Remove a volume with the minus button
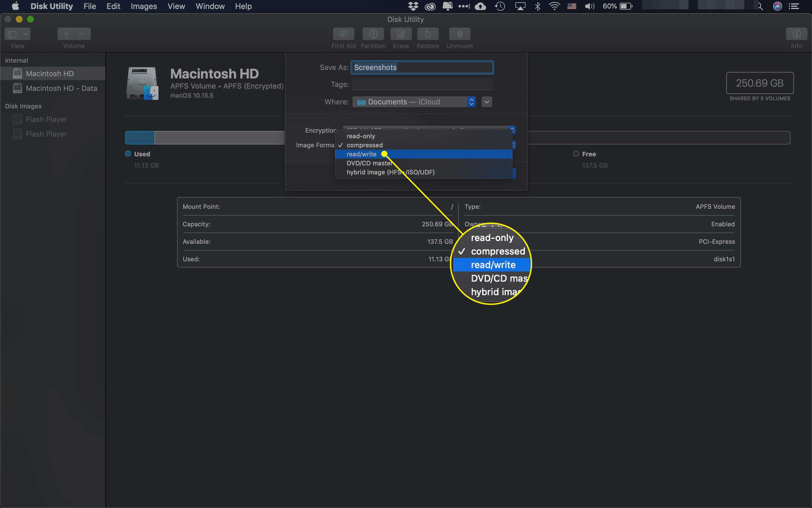The width and height of the screenshot is (812, 508). click(83, 34)
